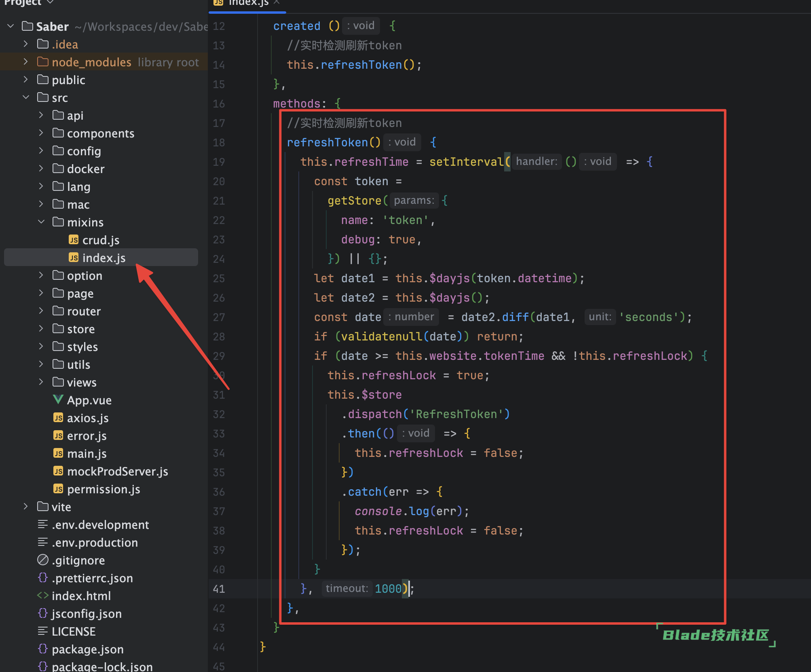Click the text-file icon beside .env.production
This screenshot has width=811, height=672.
click(x=43, y=542)
